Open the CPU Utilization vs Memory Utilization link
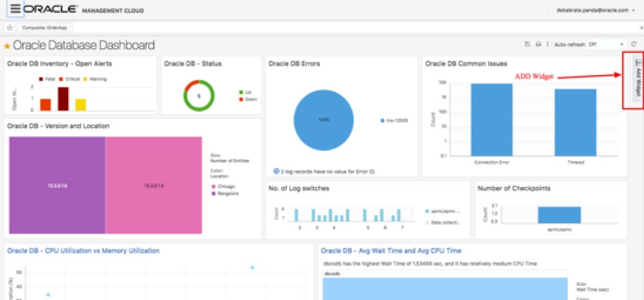 click(x=84, y=251)
